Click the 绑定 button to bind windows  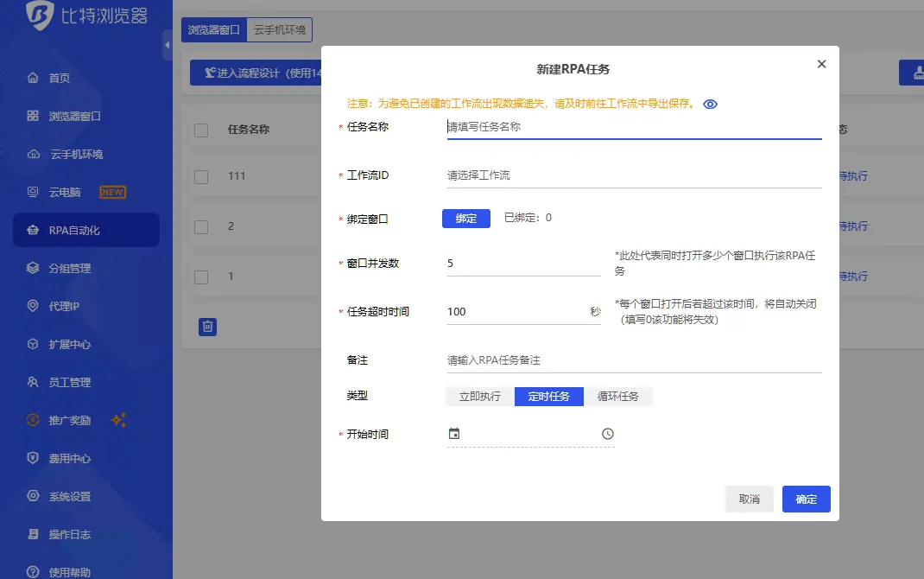(466, 218)
